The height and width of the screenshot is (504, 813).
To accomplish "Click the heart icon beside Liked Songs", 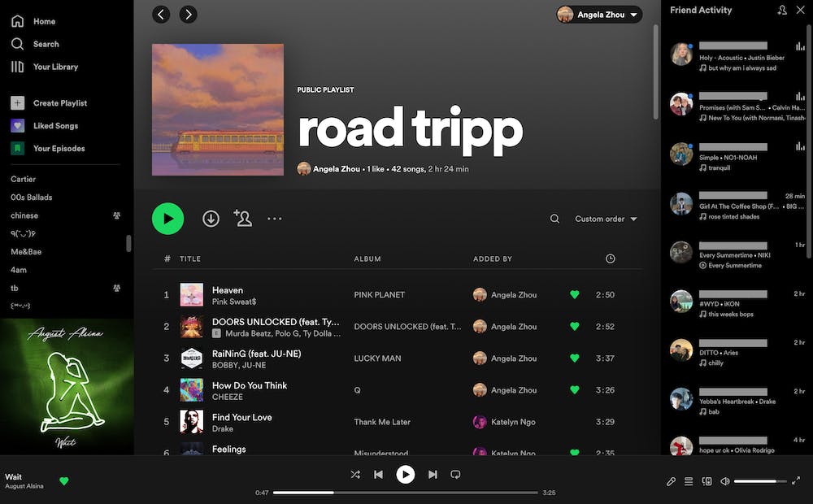I will (x=18, y=126).
